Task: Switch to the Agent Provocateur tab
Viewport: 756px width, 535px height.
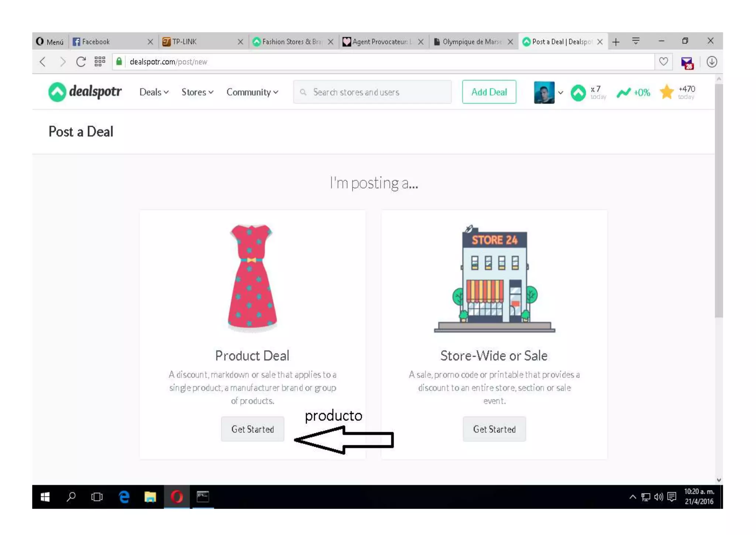Action: 379,42
